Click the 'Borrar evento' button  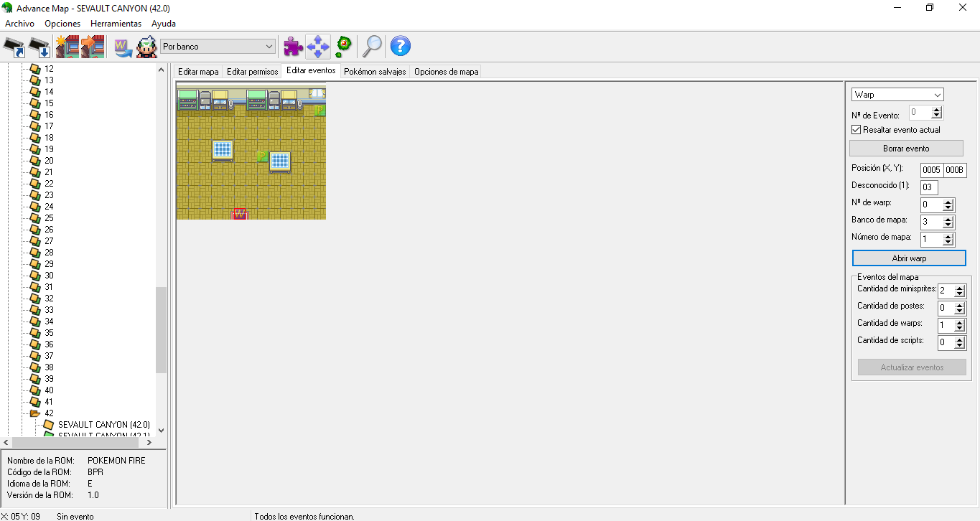pos(906,149)
